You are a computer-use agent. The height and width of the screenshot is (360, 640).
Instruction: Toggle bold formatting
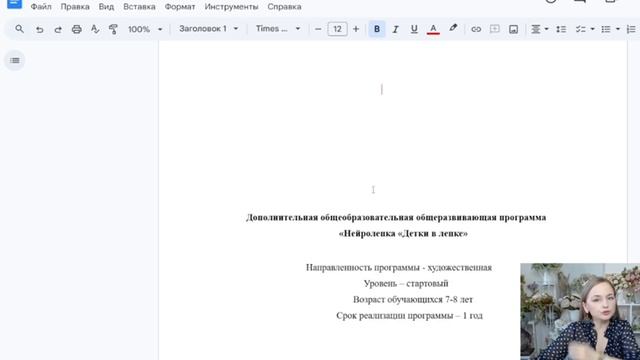click(x=377, y=29)
